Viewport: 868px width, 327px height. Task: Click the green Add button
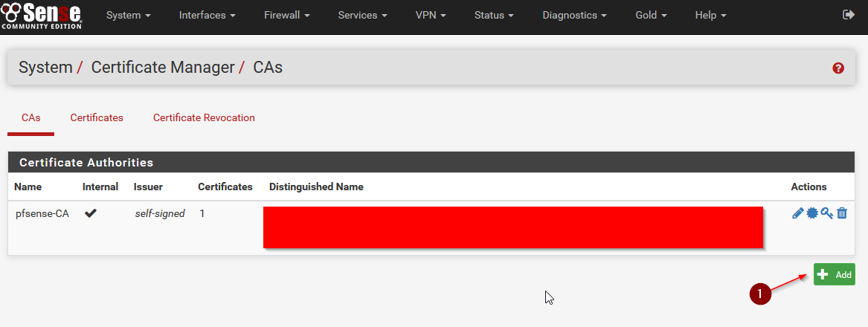(x=835, y=274)
